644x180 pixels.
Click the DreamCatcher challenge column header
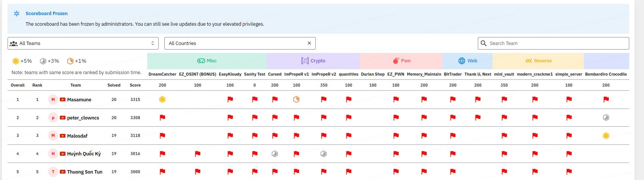coord(162,74)
